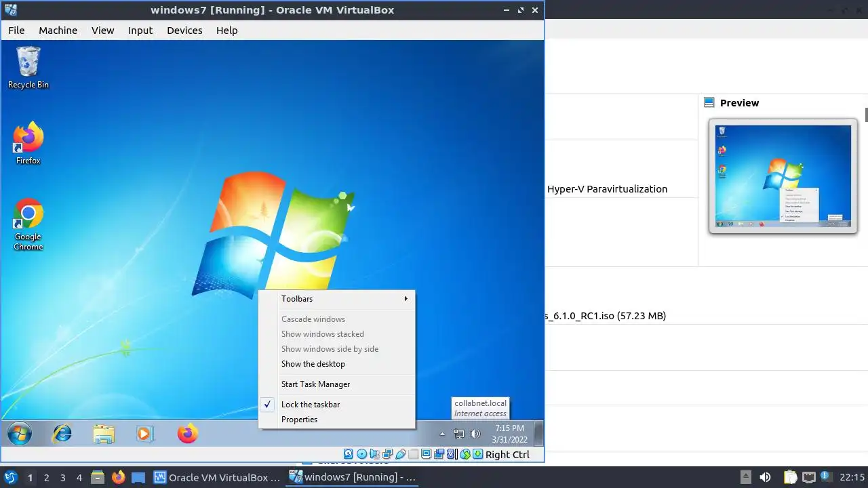Open the Recycle Bin desktop icon

pos(28,67)
